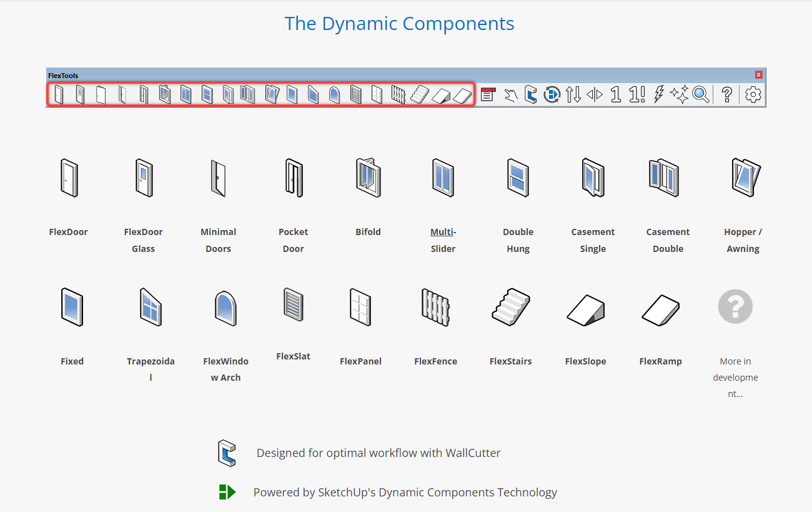Click 'The Dynamic Components' heading

400,24
